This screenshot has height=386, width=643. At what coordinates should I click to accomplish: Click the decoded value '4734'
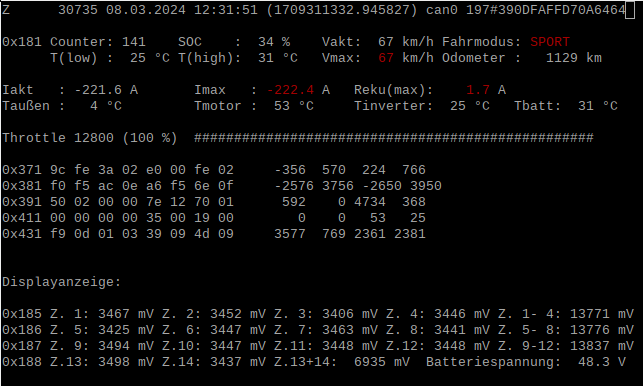click(x=370, y=202)
